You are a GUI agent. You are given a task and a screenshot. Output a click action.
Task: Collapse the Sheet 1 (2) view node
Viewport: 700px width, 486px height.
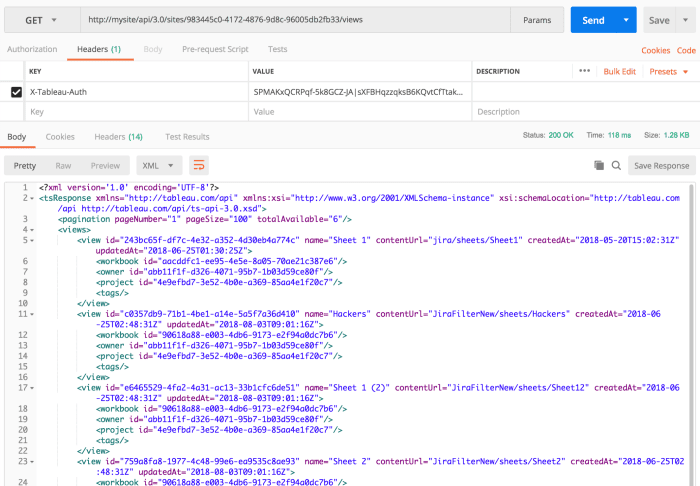(32, 388)
